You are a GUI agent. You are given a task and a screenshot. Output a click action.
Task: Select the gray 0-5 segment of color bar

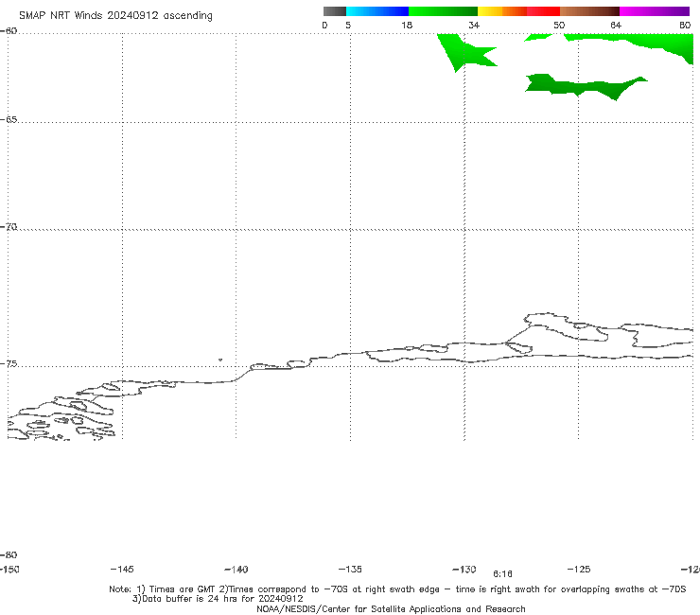[334, 11]
